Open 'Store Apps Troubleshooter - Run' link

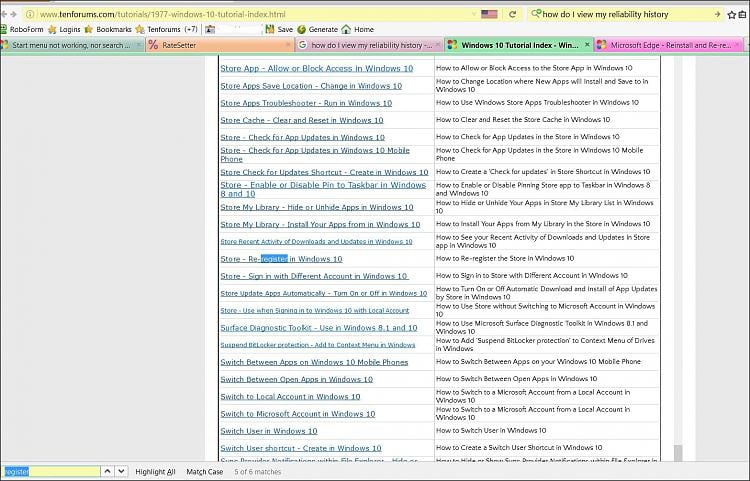click(306, 103)
